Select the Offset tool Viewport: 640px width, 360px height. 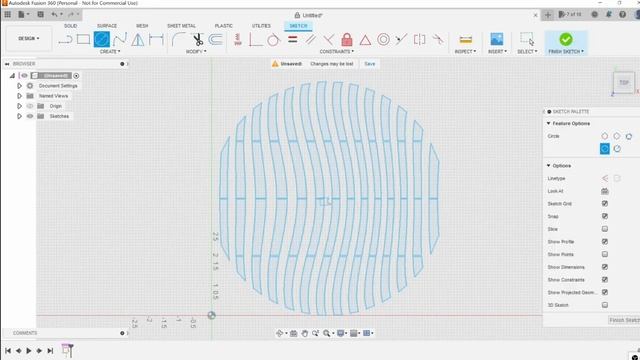tap(216, 40)
